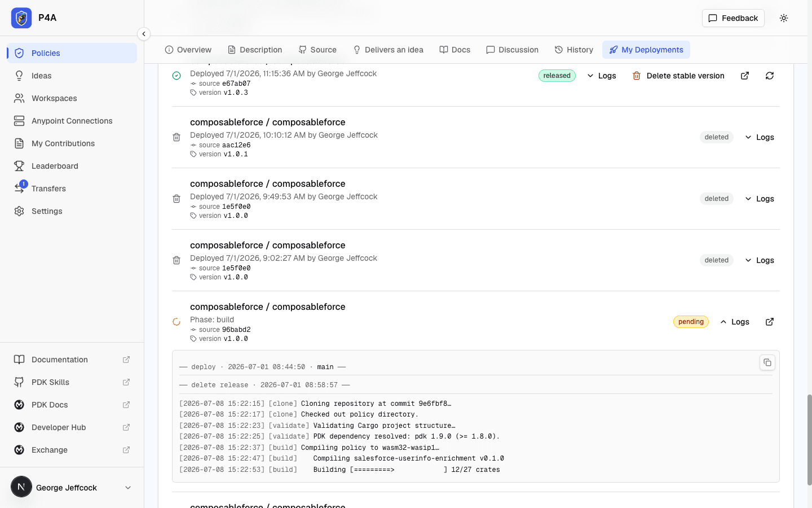Open Leaderboard in sidebar
Screen dimensions: 812x508
(x=72, y=166)
